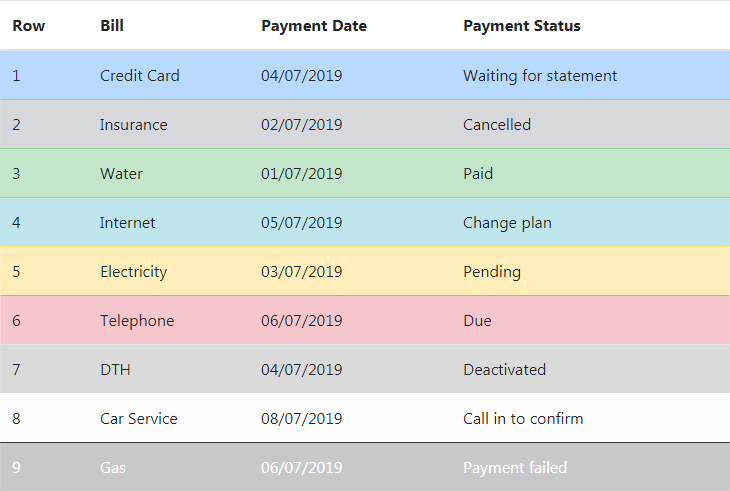The image size is (730, 491).
Task: Click the Water bill row
Action: pos(365,174)
